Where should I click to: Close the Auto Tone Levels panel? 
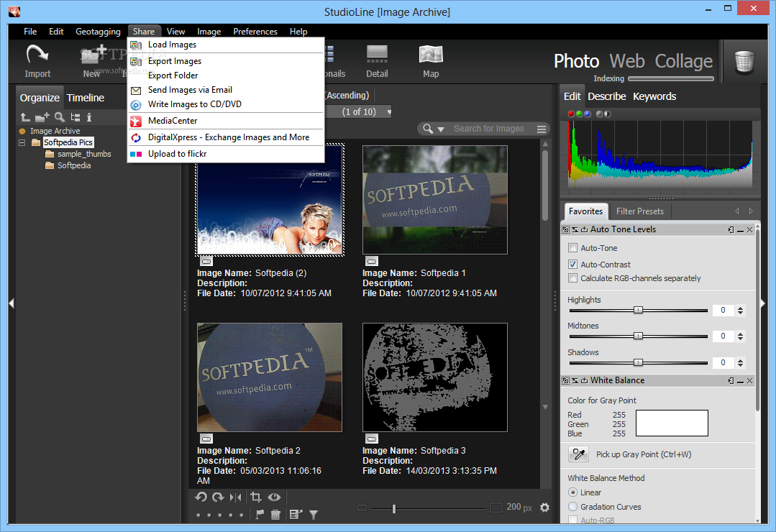click(750, 229)
